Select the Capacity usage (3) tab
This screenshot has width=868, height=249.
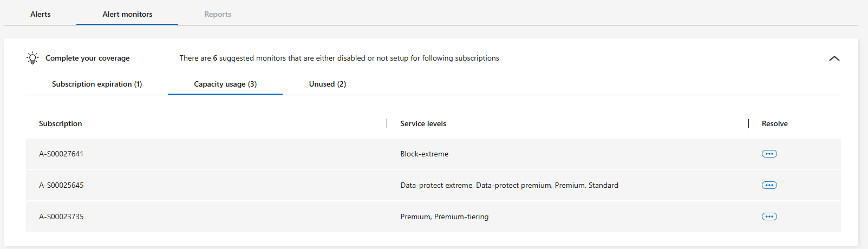tap(225, 84)
